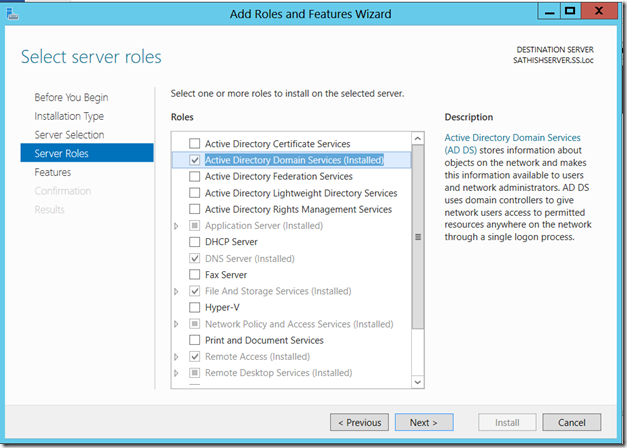Click roles list scroll down arrow
This screenshot has width=627, height=448.
418,382
